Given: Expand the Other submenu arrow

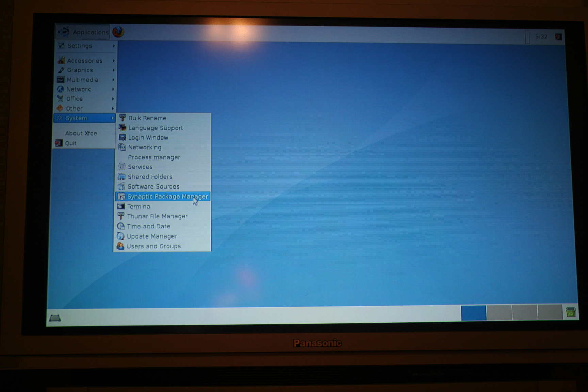Looking at the screenshot, I should coord(113,108).
